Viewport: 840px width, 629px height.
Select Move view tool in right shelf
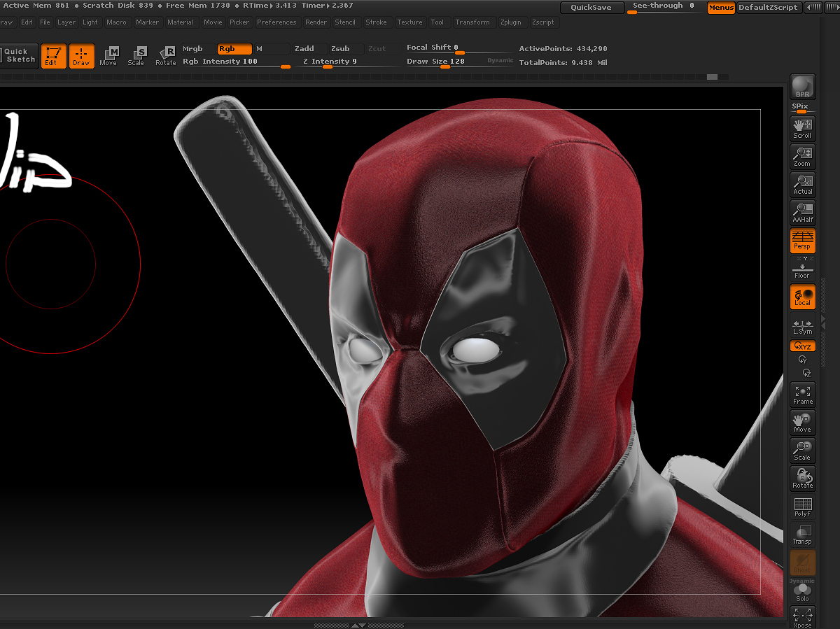tap(802, 423)
